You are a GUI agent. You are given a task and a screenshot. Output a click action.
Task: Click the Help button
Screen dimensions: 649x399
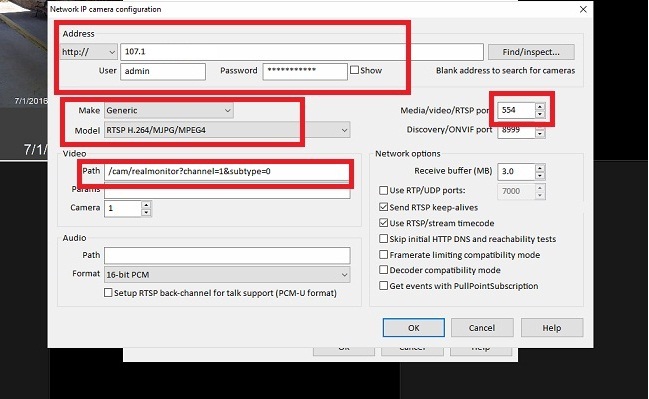pos(552,328)
